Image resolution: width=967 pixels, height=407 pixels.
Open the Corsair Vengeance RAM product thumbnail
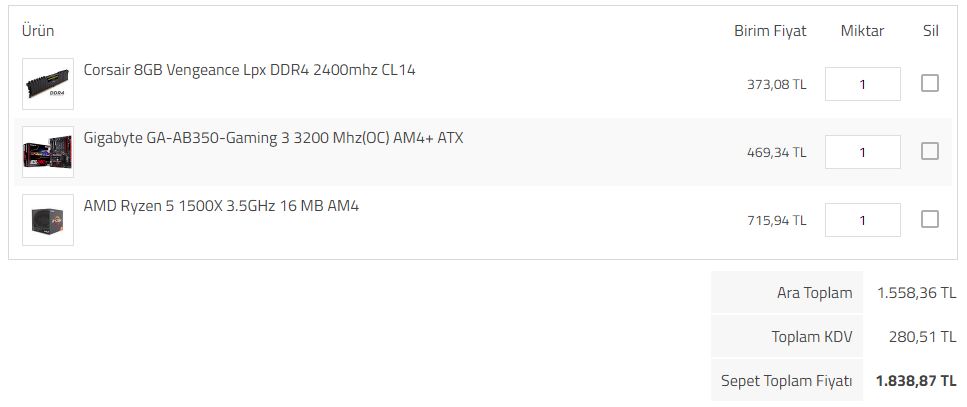48,84
